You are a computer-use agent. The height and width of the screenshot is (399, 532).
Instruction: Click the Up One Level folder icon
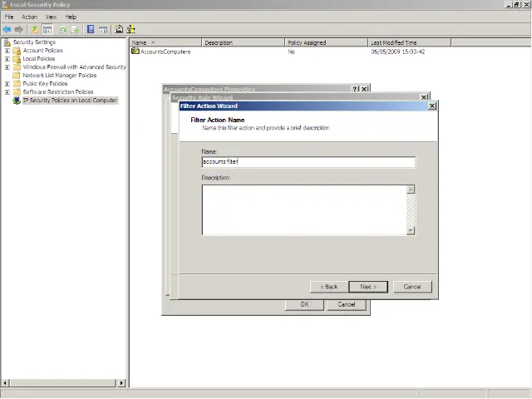35,29
